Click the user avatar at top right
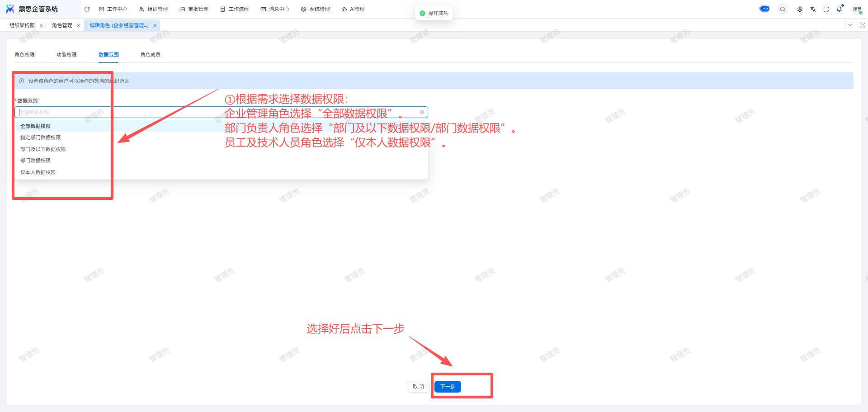Image resolution: width=868 pixels, height=412 pixels. point(856,9)
